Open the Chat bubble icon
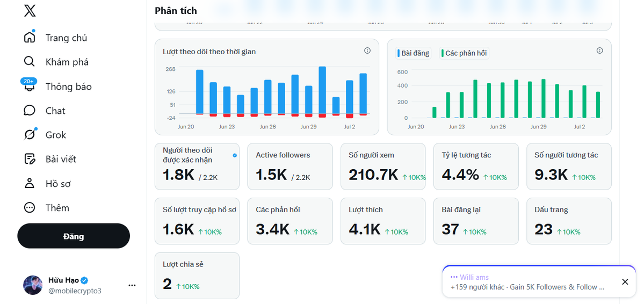This screenshot has height=304, width=644. 30,111
